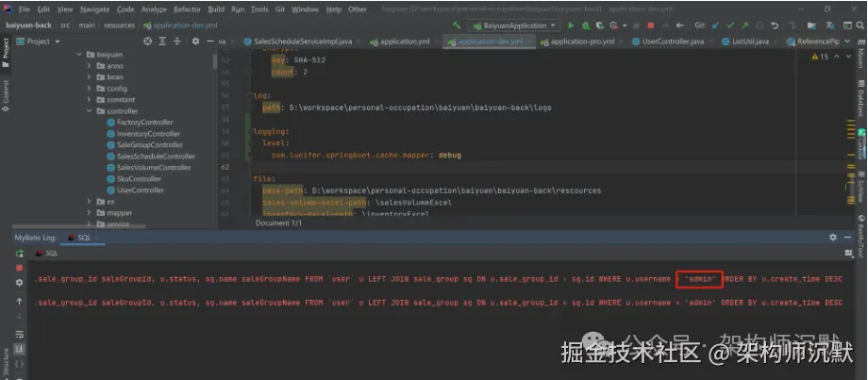Open the Git menu
The width and height of the screenshot is (868, 380).
click(x=280, y=9)
